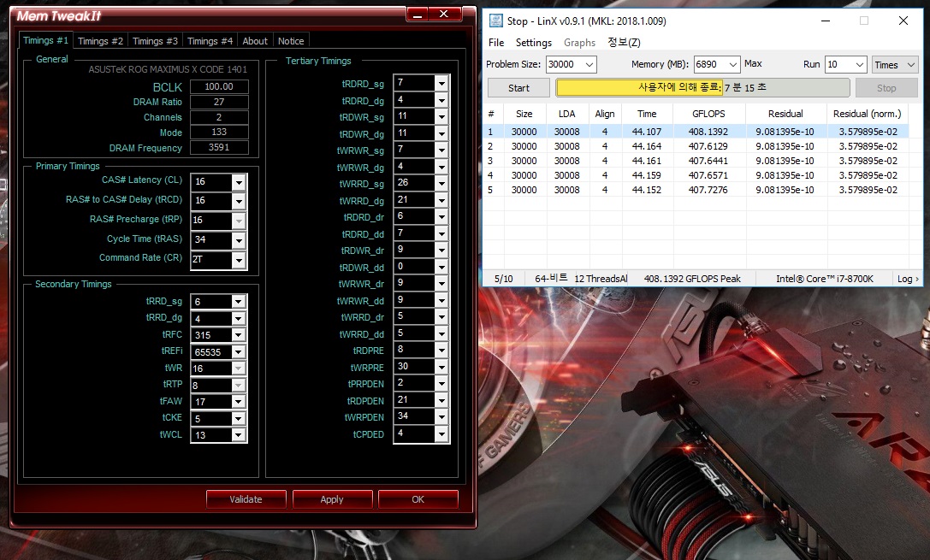The width and height of the screenshot is (930, 560).
Task: Open the Graphs menu in LinX
Action: [x=579, y=43]
